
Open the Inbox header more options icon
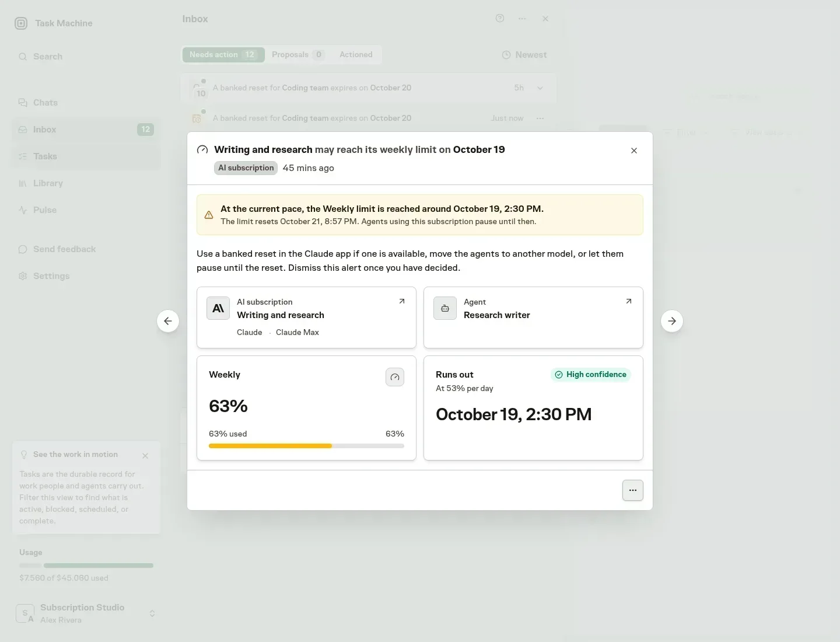tap(522, 19)
